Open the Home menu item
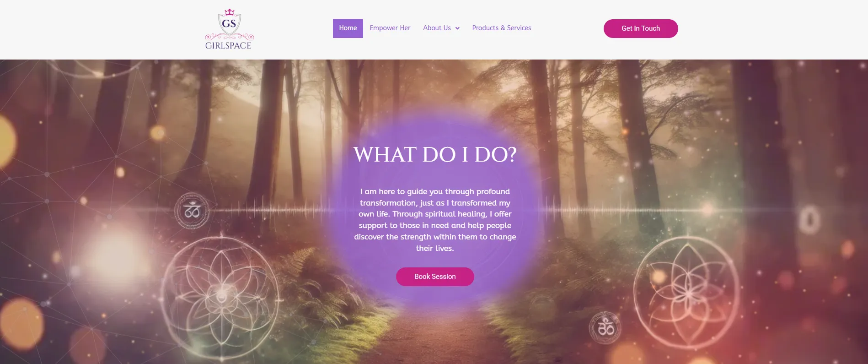The height and width of the screenshot is (364, 868). (x=348, y=28)
